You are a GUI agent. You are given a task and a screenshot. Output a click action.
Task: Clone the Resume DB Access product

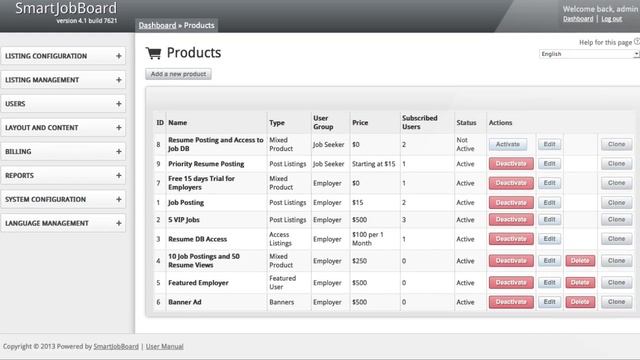[616, 239]
